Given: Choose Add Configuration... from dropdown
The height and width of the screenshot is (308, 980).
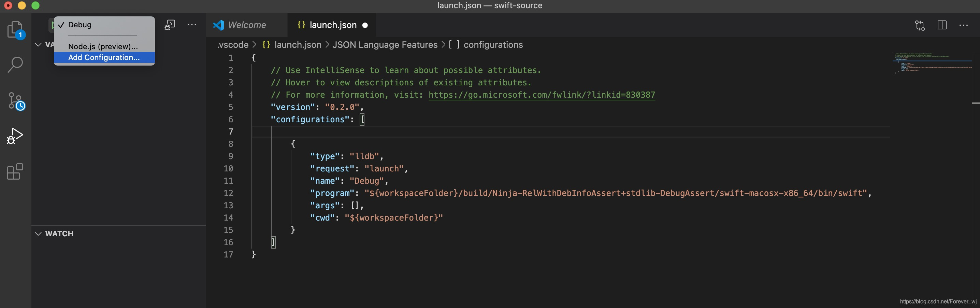Looking at the screenshot, I should [x=104, y=57].
